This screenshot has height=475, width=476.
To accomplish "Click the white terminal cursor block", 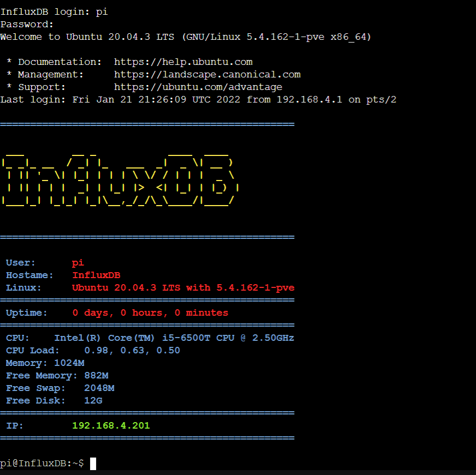I will (x=93, y=464).
